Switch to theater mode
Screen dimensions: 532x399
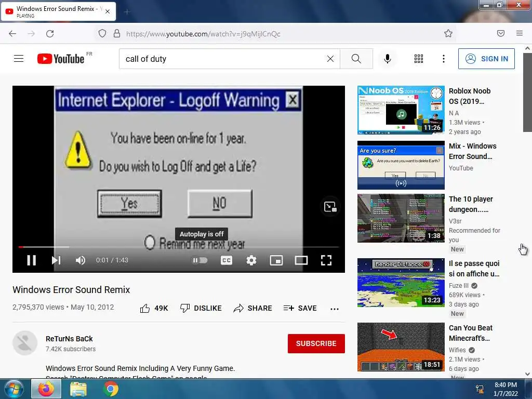pyautogui.click(x=301, y=260)
